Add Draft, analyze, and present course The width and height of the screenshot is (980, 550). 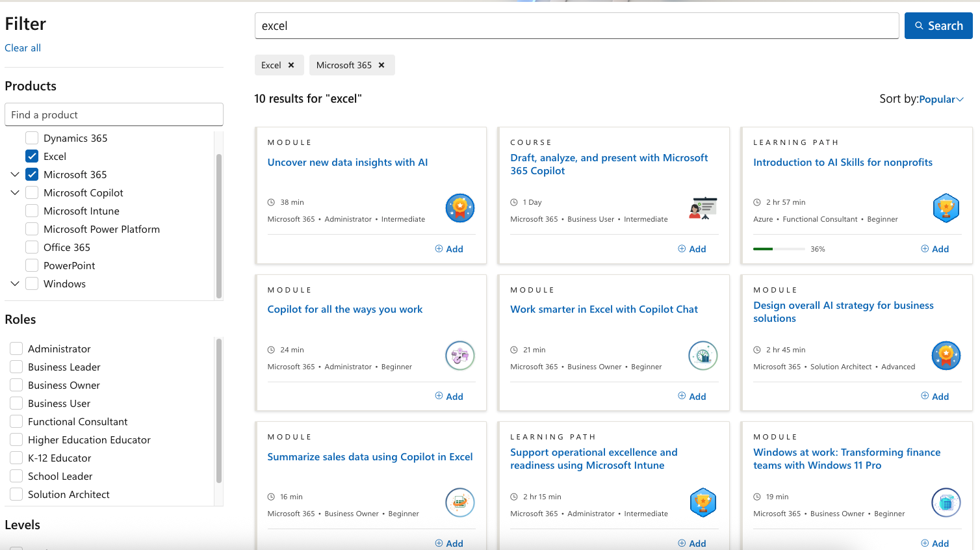[x=692, y=249]
